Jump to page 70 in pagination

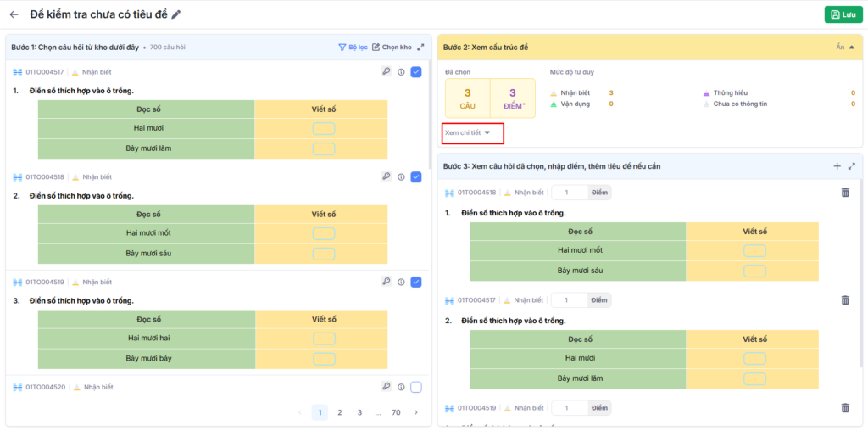(x=396, y=413)
